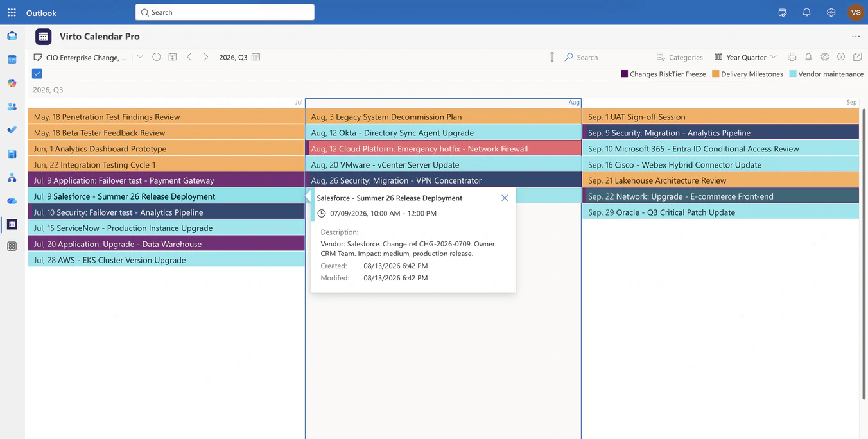The width and height of the screenshot is (868, 439).
Task: Open OneDrive in the left sidebar
Action: pos(12,201)
